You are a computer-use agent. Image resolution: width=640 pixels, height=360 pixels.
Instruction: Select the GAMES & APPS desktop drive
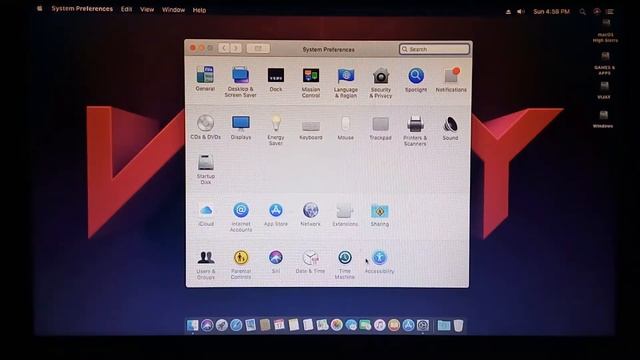(x=605, y=63)
